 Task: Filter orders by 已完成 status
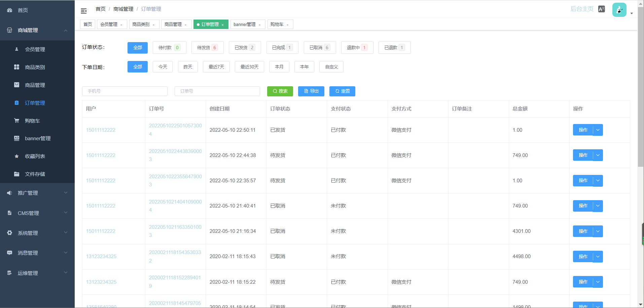click(x=282, y=48)
